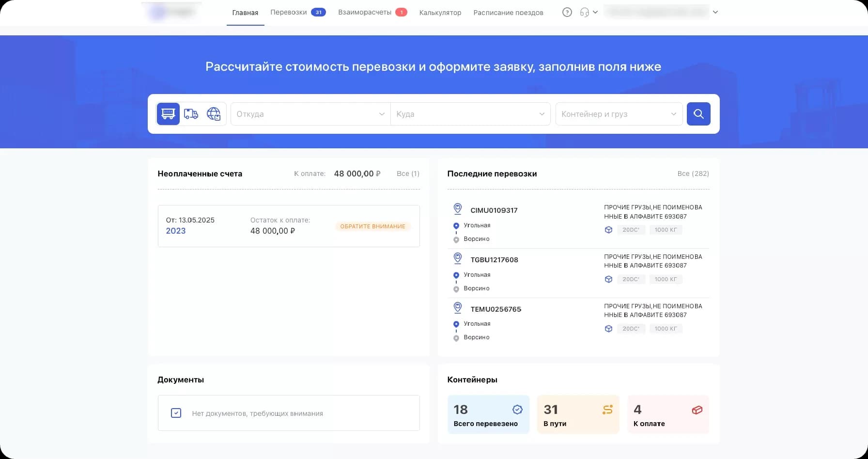Click 20DC' tag in CIMU0109317 row
The image size is (868, 459).
point(631,230)
